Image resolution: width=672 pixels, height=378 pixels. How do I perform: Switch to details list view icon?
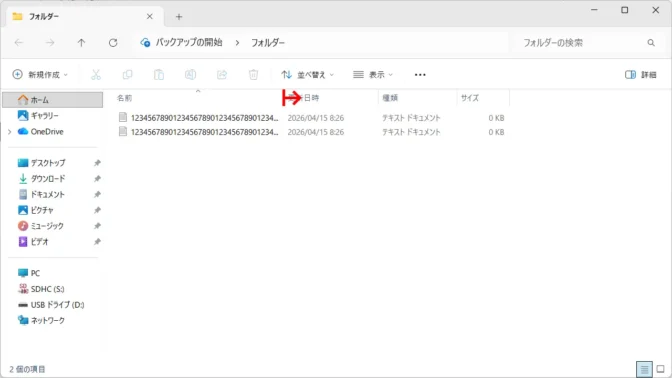(644, 369)
